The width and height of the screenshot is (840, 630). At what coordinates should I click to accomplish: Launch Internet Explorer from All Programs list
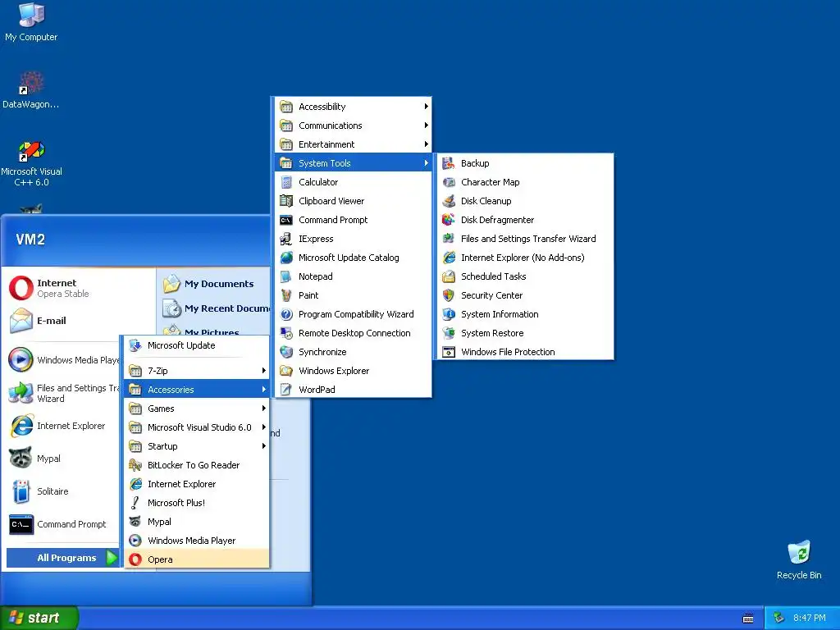pos(196,484)
